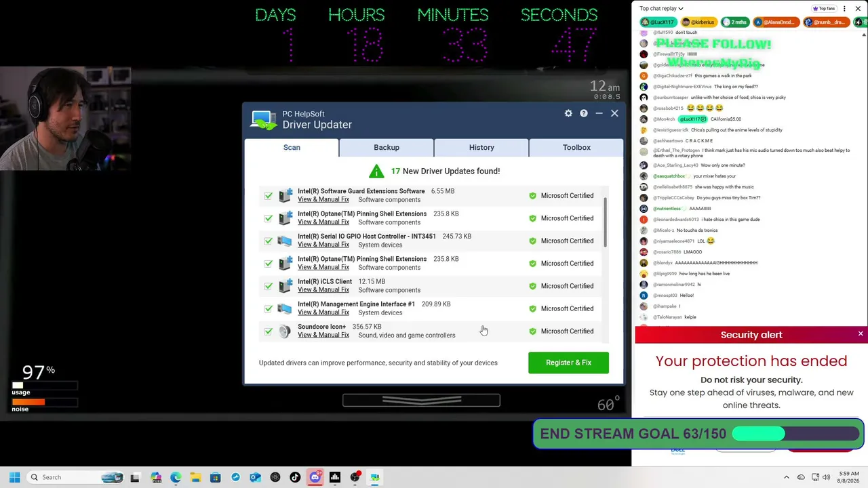
Task: Open chat options three-dot menu
Action: (844, 9)
